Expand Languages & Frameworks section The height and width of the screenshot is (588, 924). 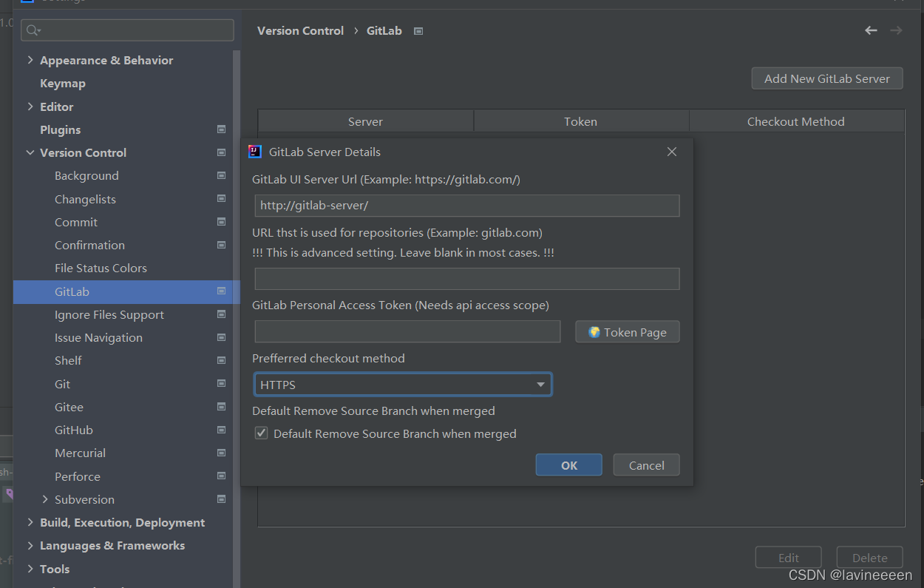point(30,545)
